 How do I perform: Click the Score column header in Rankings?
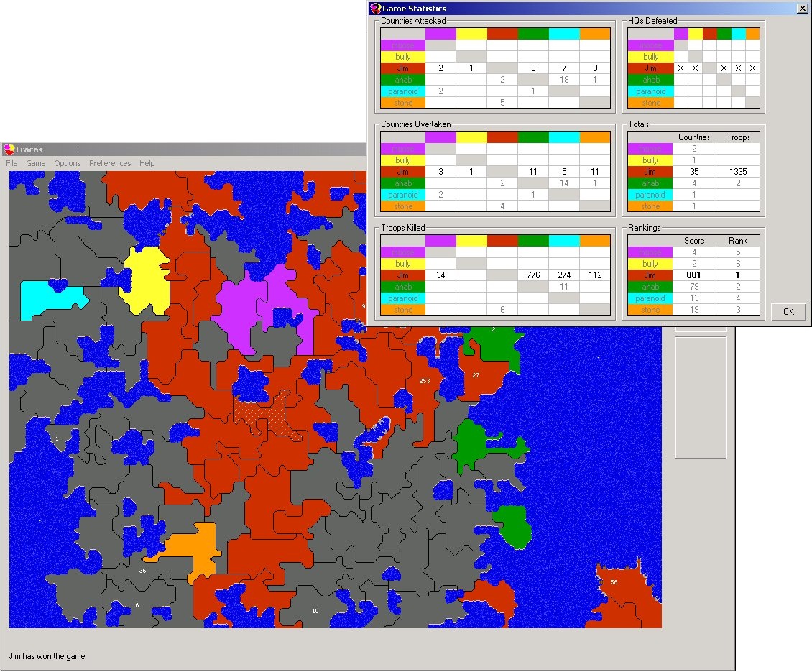[x=694, y=241]
